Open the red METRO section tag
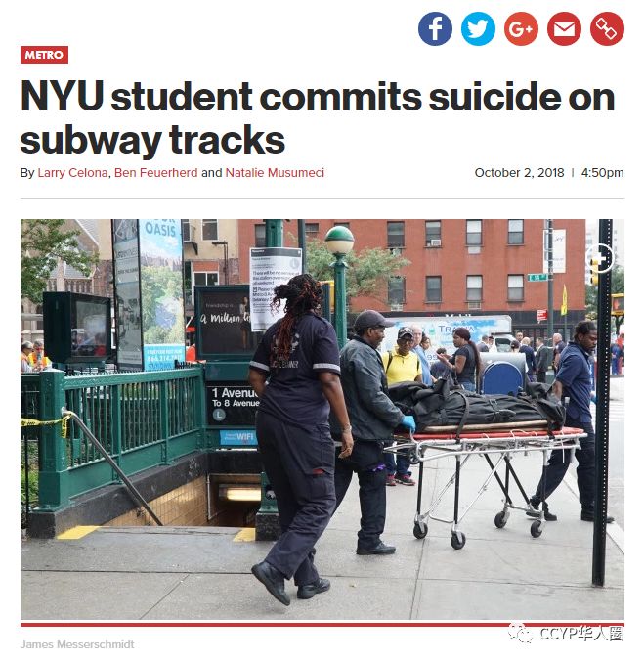Viewport: 644px width, 661px height. coord(44,55)
